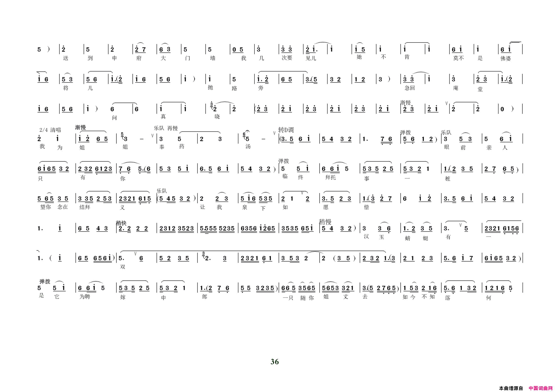Click the lyric 双 in the eighth line
Image resolution: width=555 pixels, height=392 pixels.
point(122,267)
